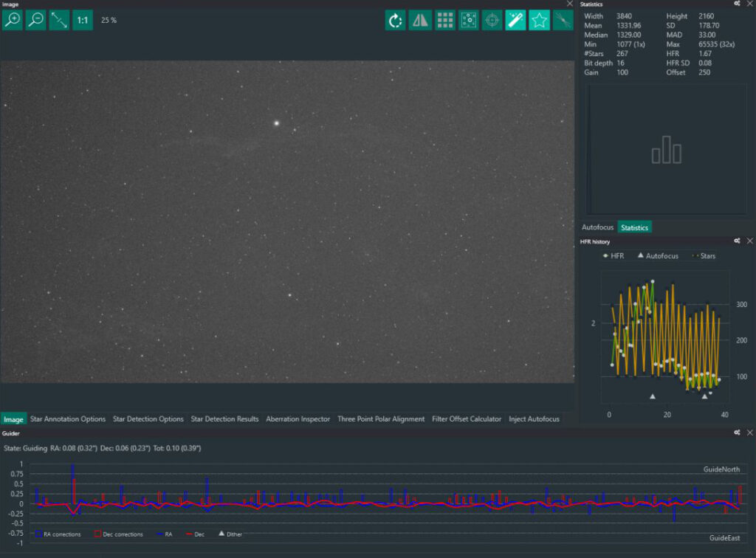Switch to the Autofocus panel tab
Screen dimensions: 756x558
(x=597, y=227)
